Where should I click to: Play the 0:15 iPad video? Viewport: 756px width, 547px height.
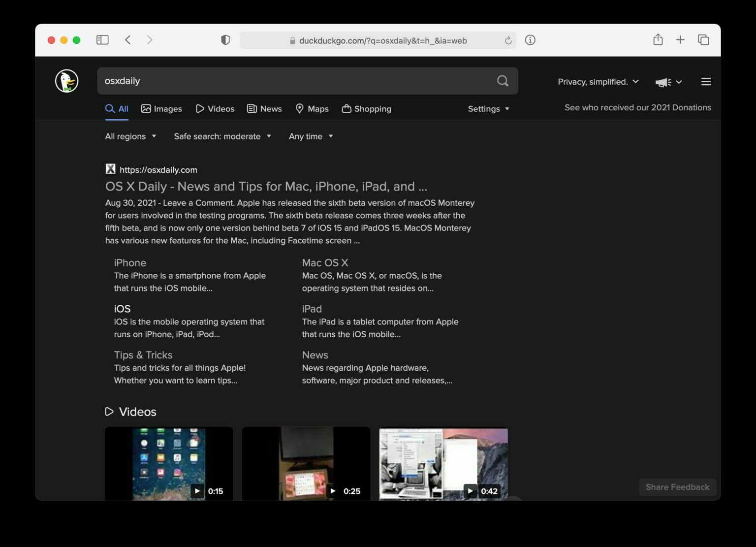tap(169, 463)
